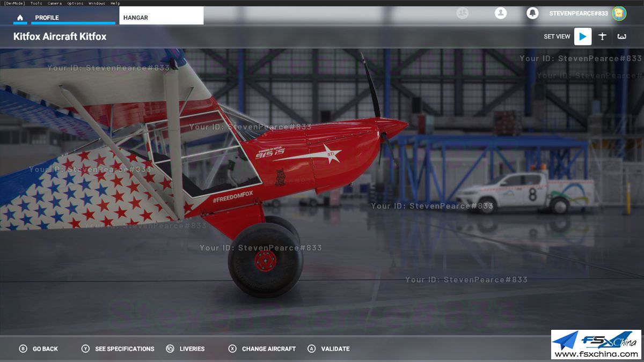Click the X controller glyph
The width and height of the screenshot is (644, 362).
coord(232,349)
